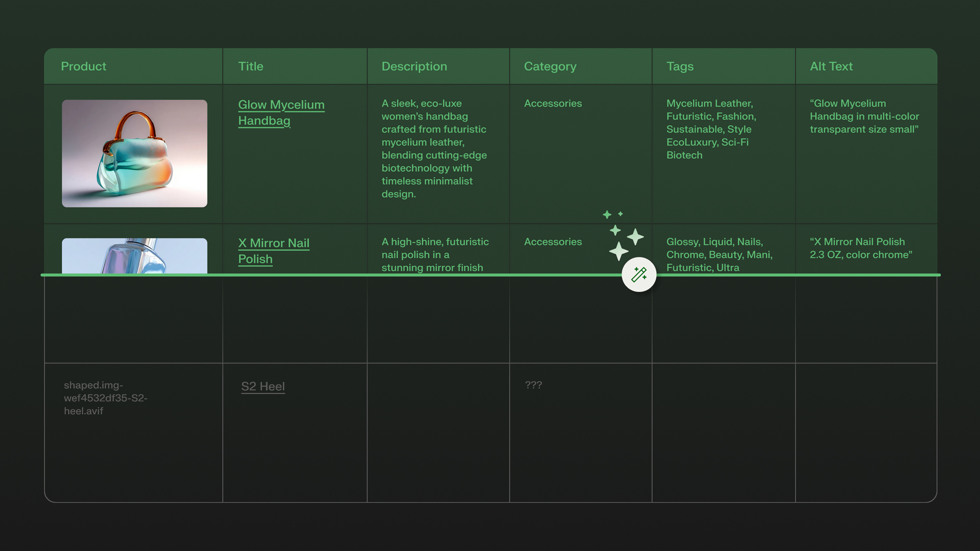Select the Mycelium Leather tags cell
980x551 pixels.
(x=711, y=129)
